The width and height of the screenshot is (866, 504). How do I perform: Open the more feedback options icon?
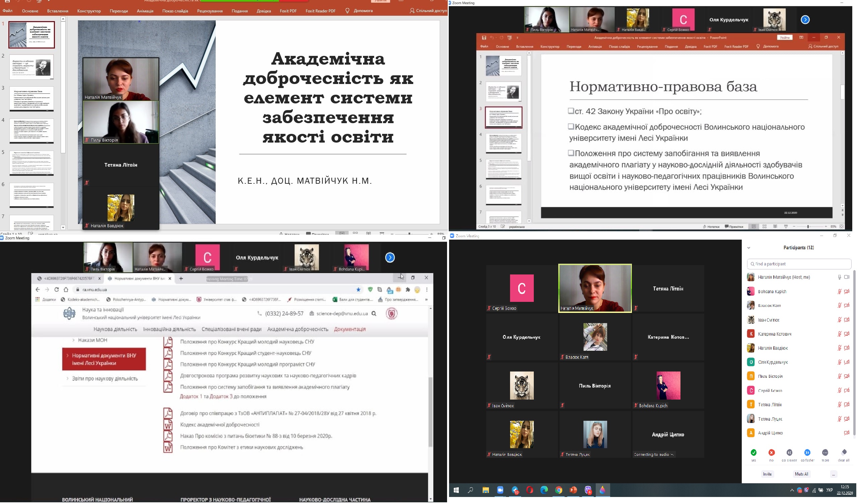(x=826, y=452)
